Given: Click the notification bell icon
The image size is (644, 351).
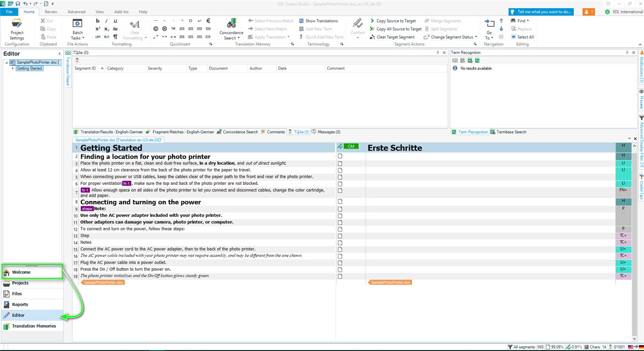Looking at the screenshot, I should [x=588, y=12].
